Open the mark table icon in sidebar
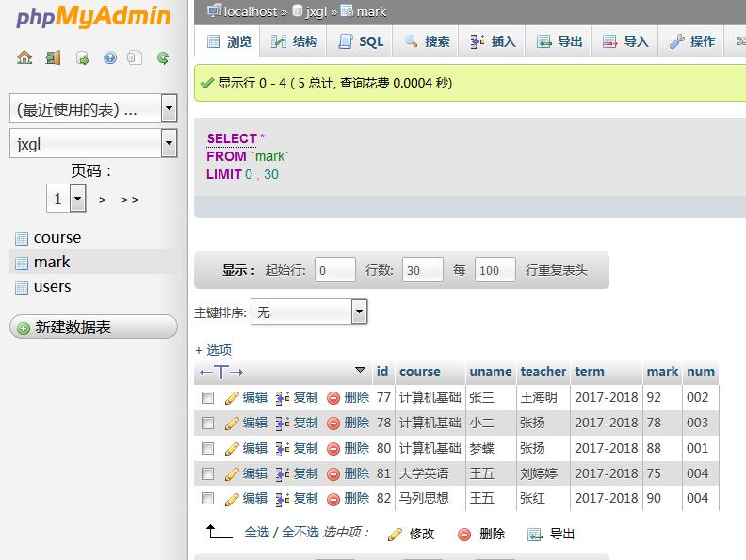The image size is (746, 560). pyautogui.click(x=22, y=263)
